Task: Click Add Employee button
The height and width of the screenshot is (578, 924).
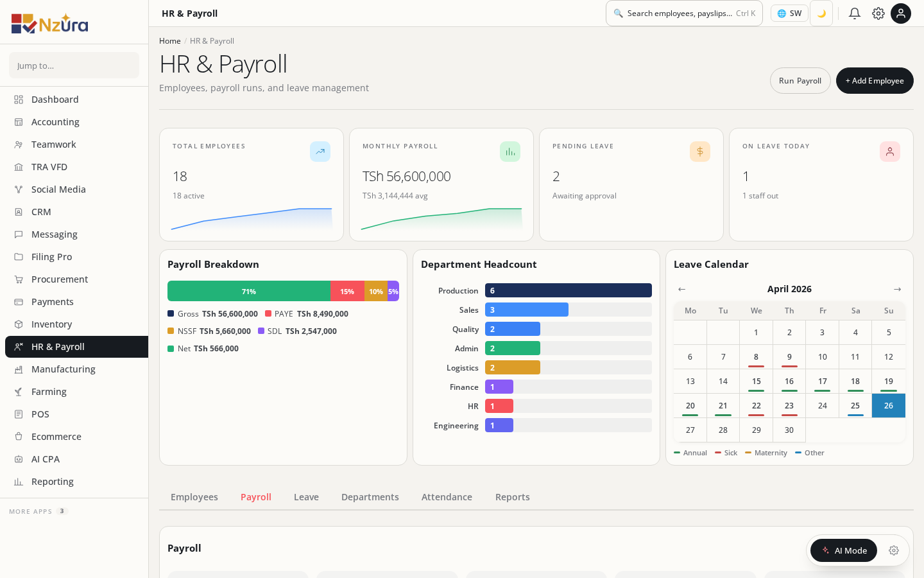Action: [875, 81]
